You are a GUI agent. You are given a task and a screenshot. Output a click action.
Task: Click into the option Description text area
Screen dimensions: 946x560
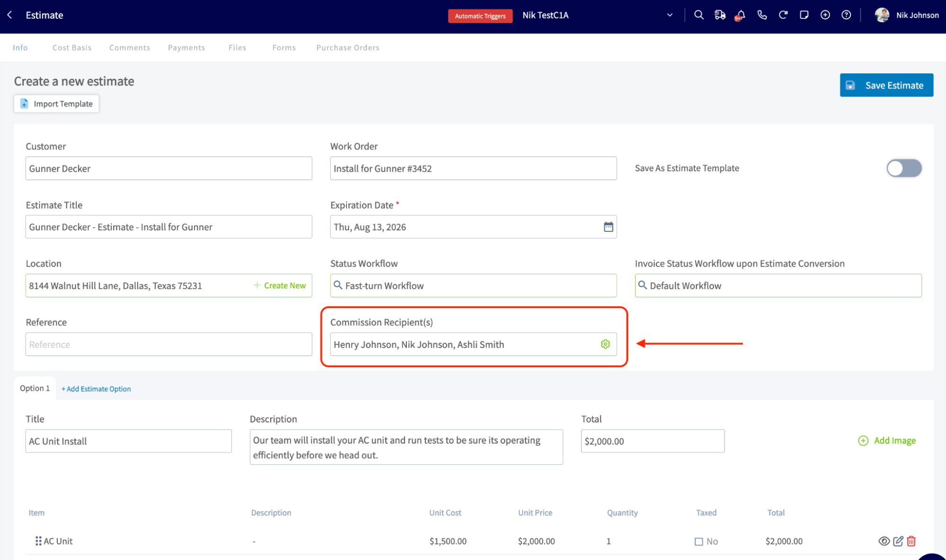[x=406, y=447]
